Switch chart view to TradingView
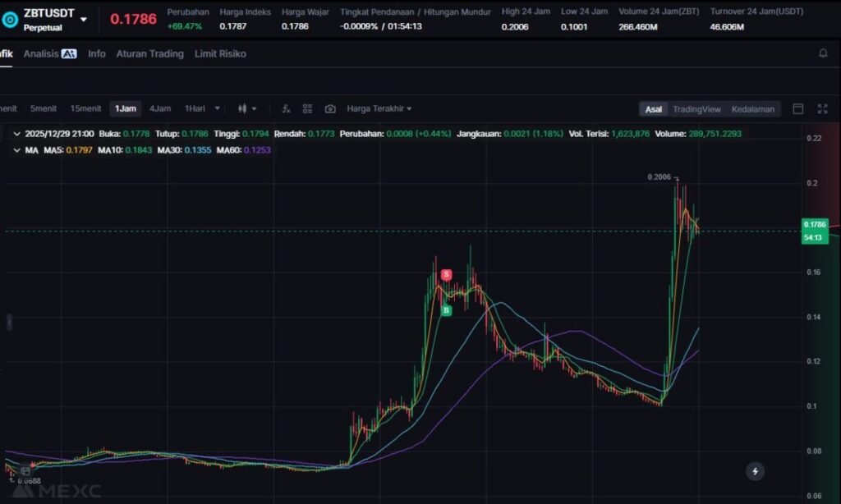 tap(696, 109)
